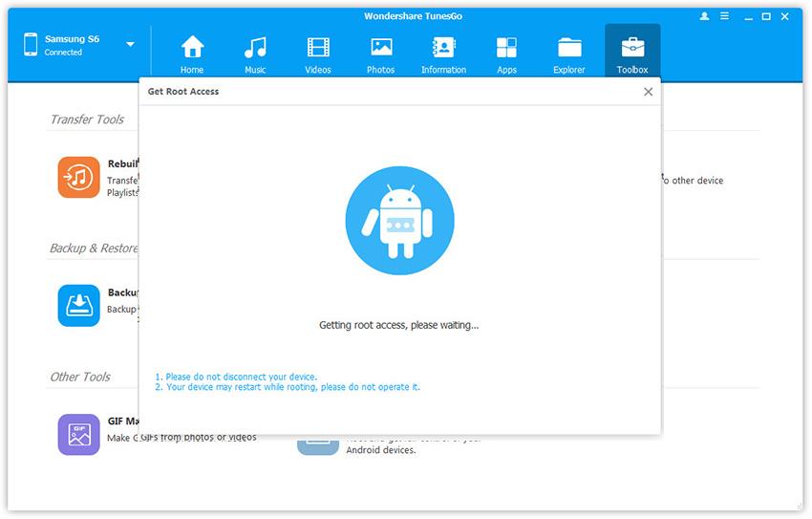This screenshot has height=519, width=812.
Task: Expand the Samsung S6 device dropdown
Action: point(130,44)
